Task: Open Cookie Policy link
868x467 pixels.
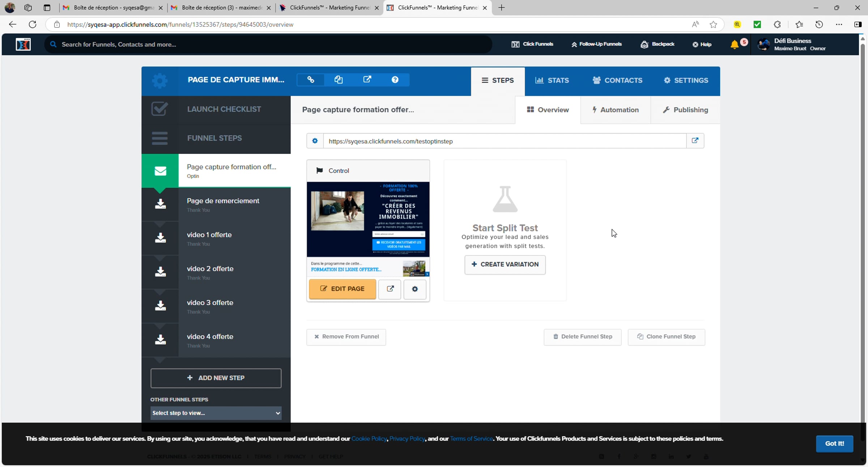Action: point(369,439)
